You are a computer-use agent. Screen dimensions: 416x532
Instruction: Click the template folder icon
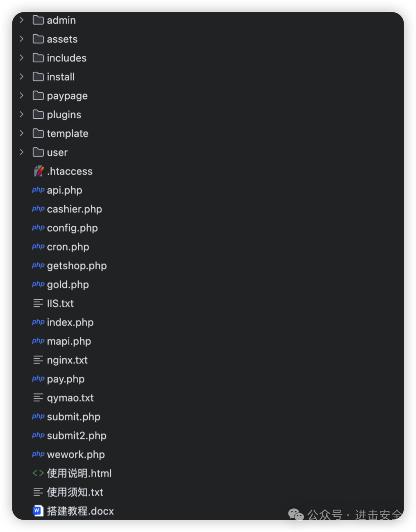tap(38, 133)
